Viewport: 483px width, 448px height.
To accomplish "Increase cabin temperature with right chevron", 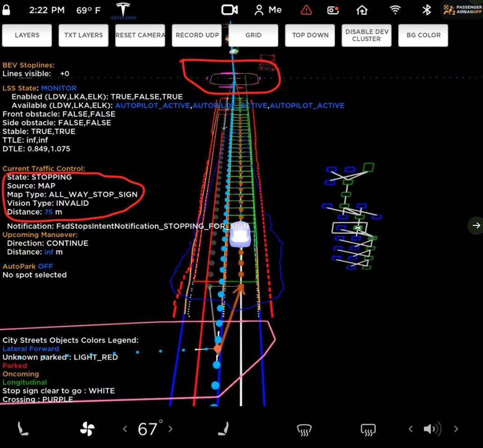I will pos(171,429).
